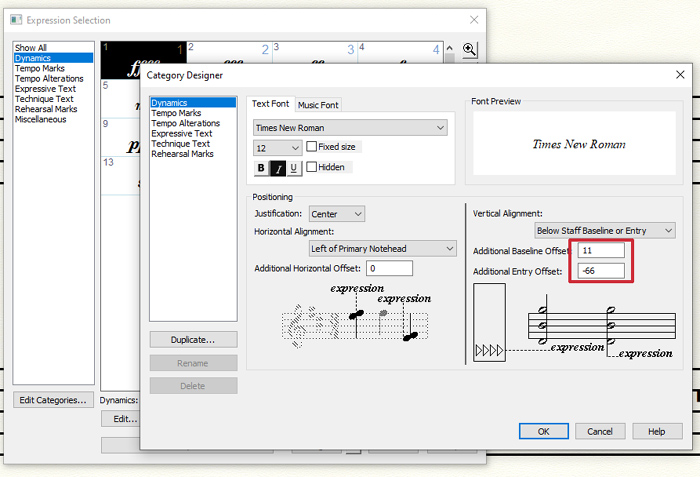This screenshot has width=700, height=477.
Task: Toggle the Italic style button
Action: click(277, 168)
